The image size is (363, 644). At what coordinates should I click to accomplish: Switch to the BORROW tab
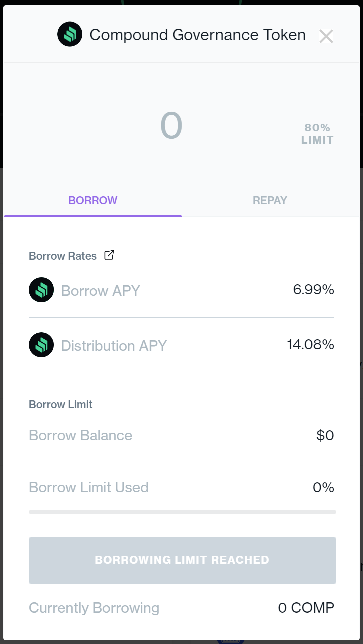pyautogui.click(x=93, y=201)
